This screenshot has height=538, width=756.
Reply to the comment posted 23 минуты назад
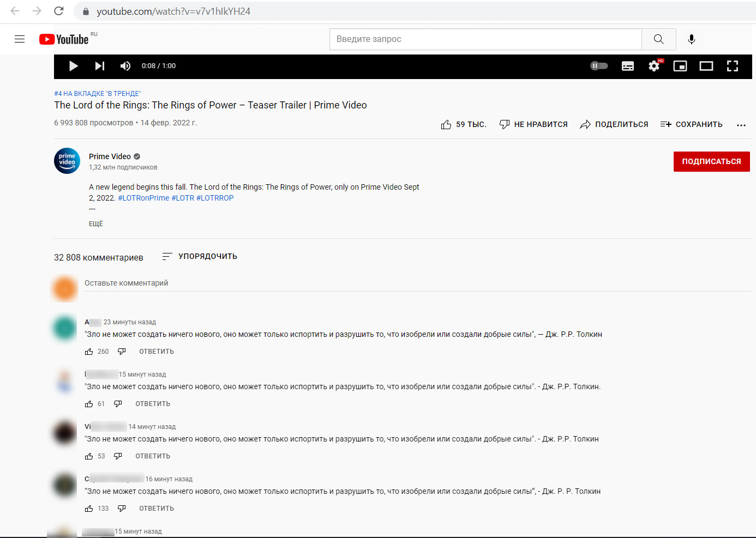pos(157,352)
